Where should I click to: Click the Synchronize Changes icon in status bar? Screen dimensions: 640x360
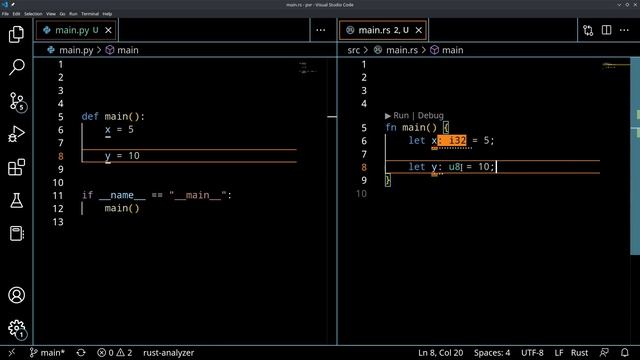pyautogui.click(x=81, y=353)
